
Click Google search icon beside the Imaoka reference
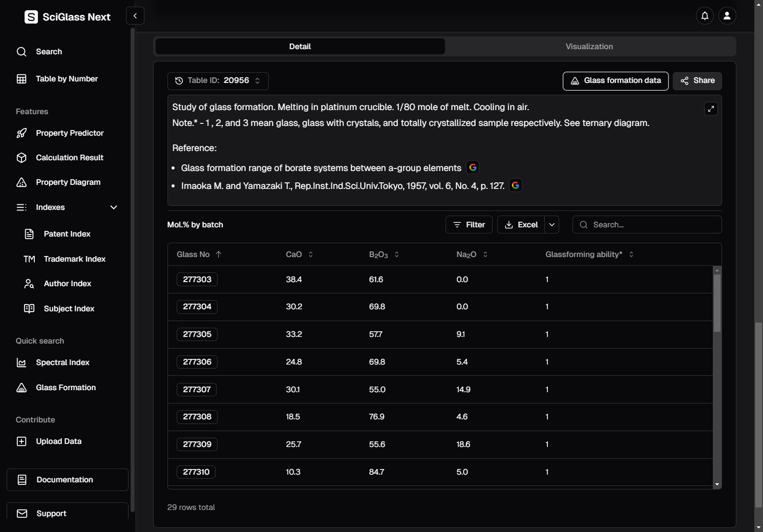515,185
